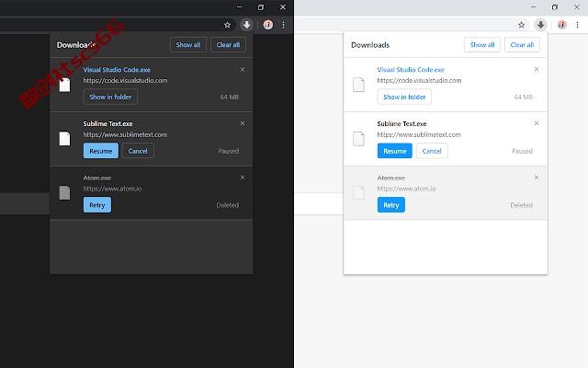
Task: Click Show in folder in light panel
Action: pyautogui.click(x=404, y=97)
